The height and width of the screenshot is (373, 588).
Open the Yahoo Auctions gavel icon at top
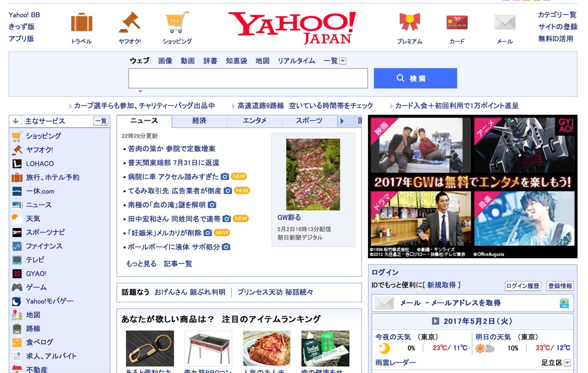(130, 22)
